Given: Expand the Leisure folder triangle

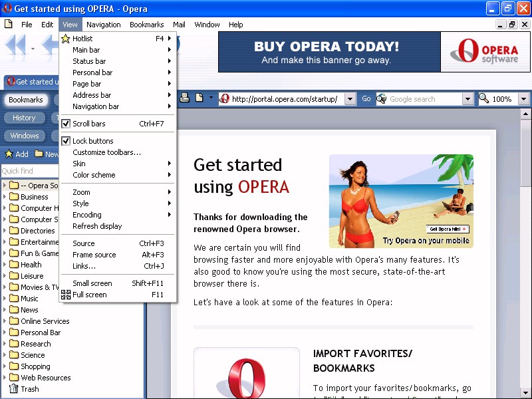Looking at the screenshot, I should coord(5,275).
